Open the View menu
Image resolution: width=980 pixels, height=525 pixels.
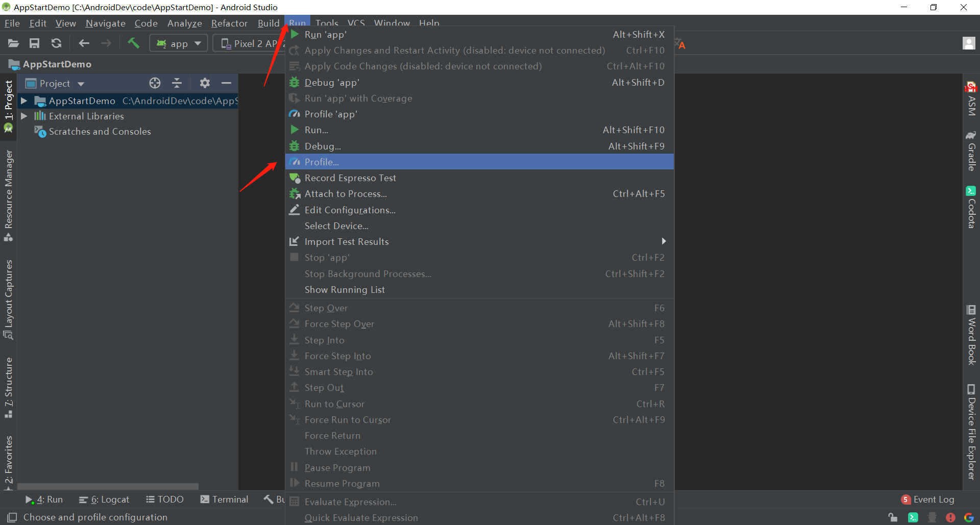(x=66, y=23)
